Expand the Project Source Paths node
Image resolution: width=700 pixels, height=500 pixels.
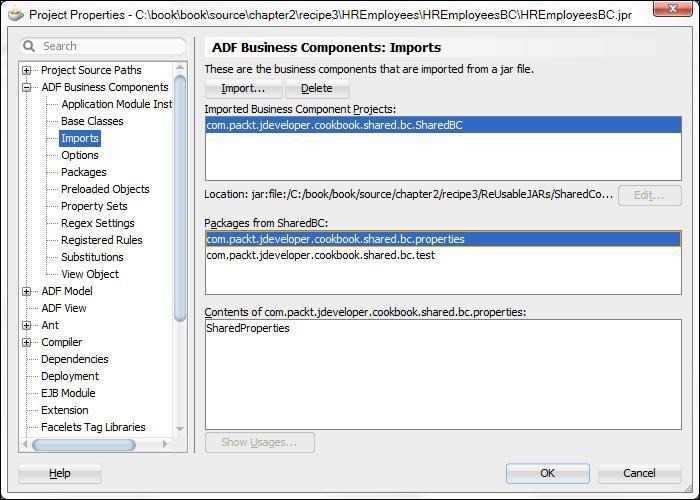click(27, 70)
